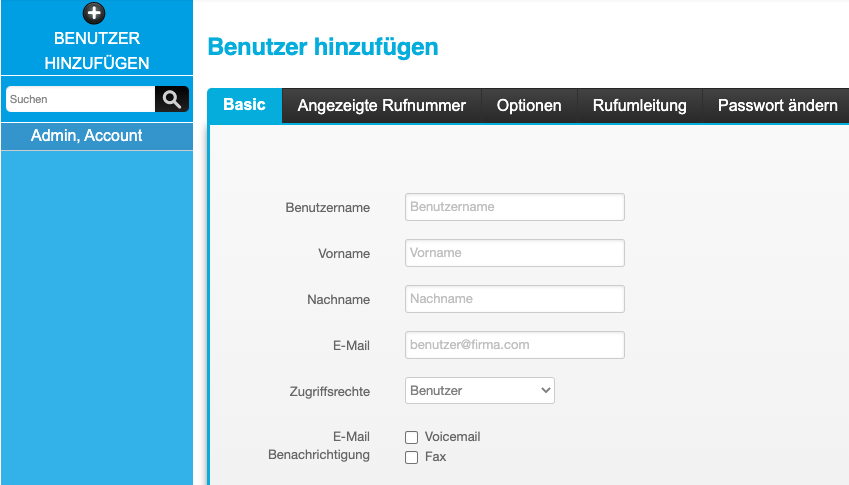This screenshot has height=485, width=849.
Task: Click into the Vorname text field
Action: pyautogui.click(x=514, y=253)
